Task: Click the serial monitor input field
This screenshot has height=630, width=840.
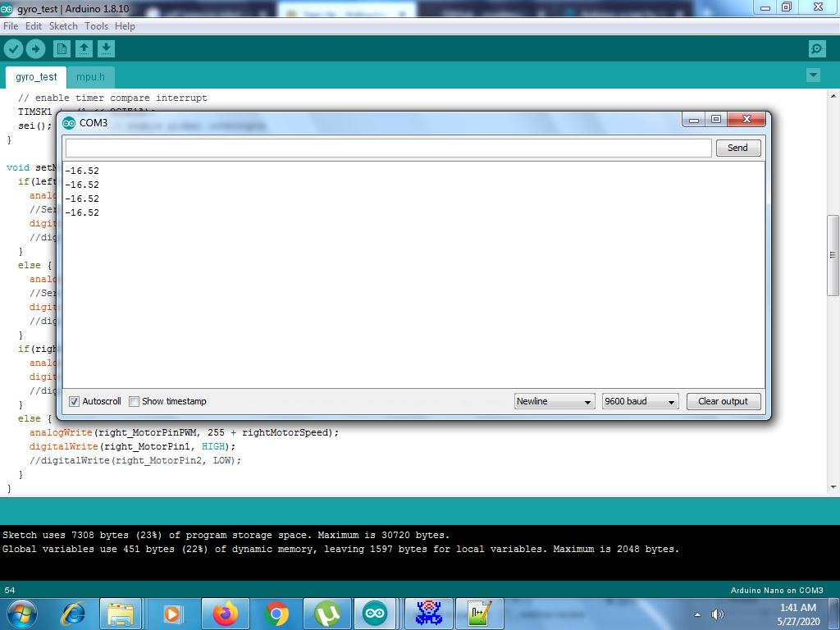Action: 388,148
